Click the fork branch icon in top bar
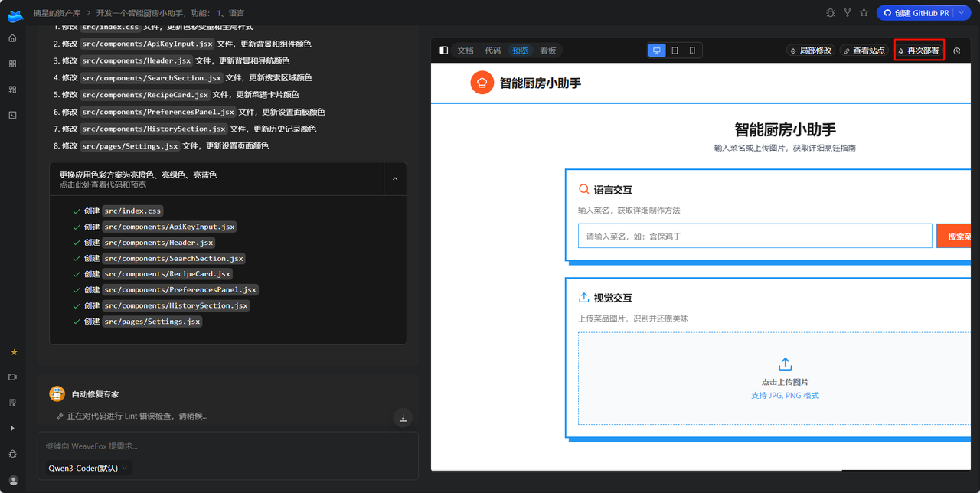Image resolution: width=980 pixels, height=493 pixels. pyautogui.click(x=848, y=13)
